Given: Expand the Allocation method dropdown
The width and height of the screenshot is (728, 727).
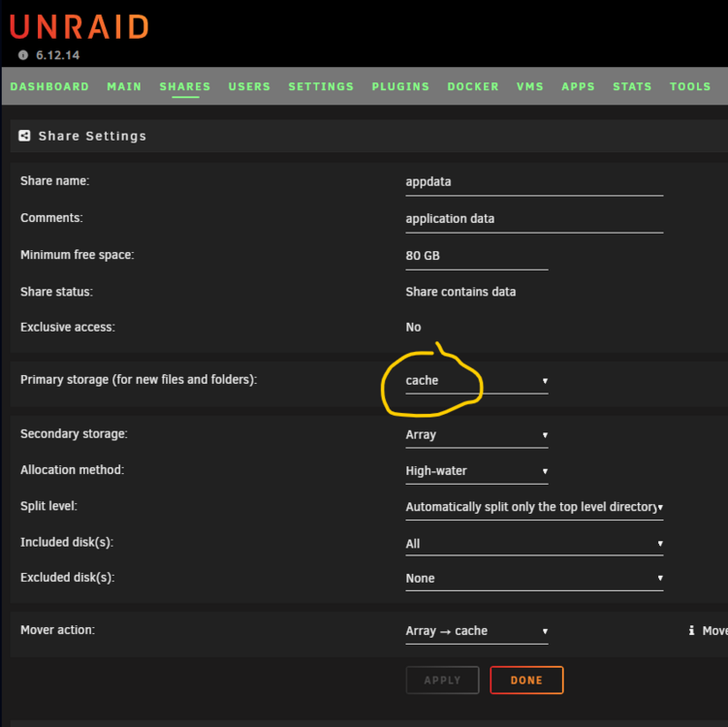Looking at the screenshot, I should coord(476,471).
